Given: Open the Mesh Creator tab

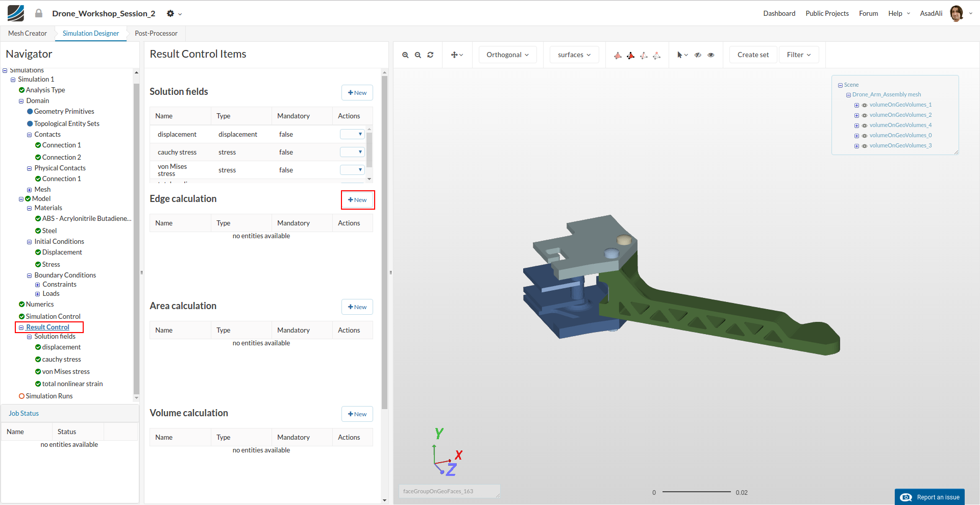Looking at the screenshot, I should [28, 34].
